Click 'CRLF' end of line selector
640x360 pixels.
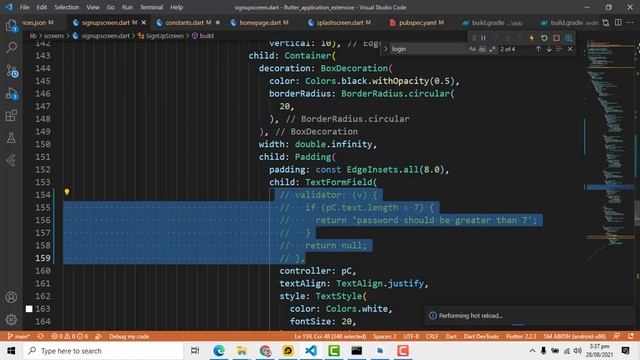point(432,336)
